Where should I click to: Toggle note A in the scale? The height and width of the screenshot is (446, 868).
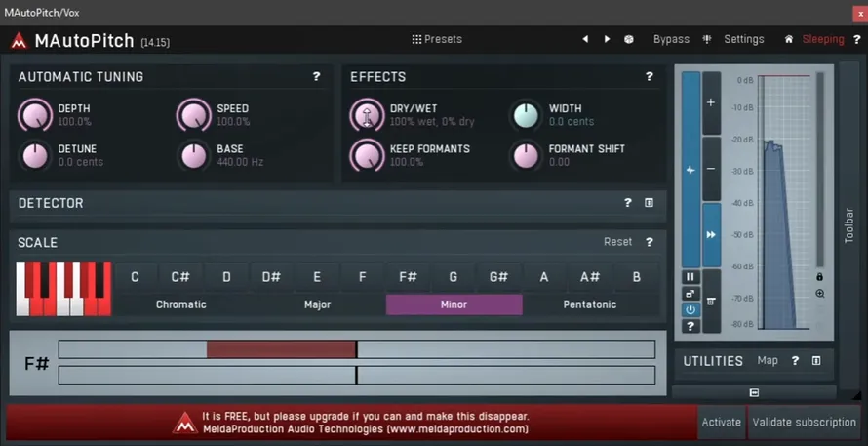click(544, 277)
